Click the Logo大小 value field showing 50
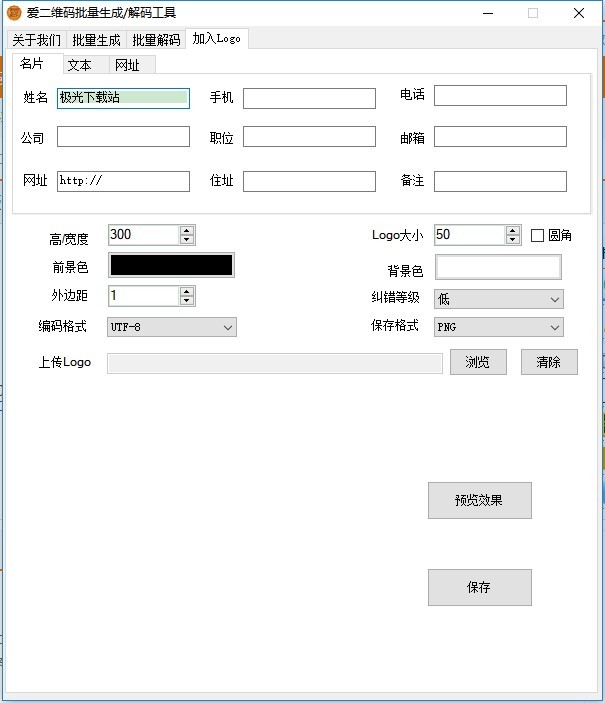 [470, 235]
